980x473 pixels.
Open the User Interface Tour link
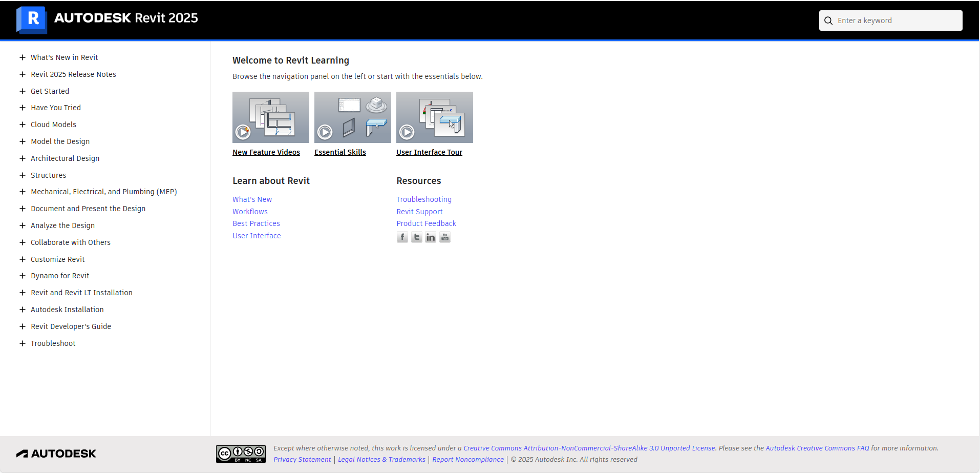(x=429, y=152)
